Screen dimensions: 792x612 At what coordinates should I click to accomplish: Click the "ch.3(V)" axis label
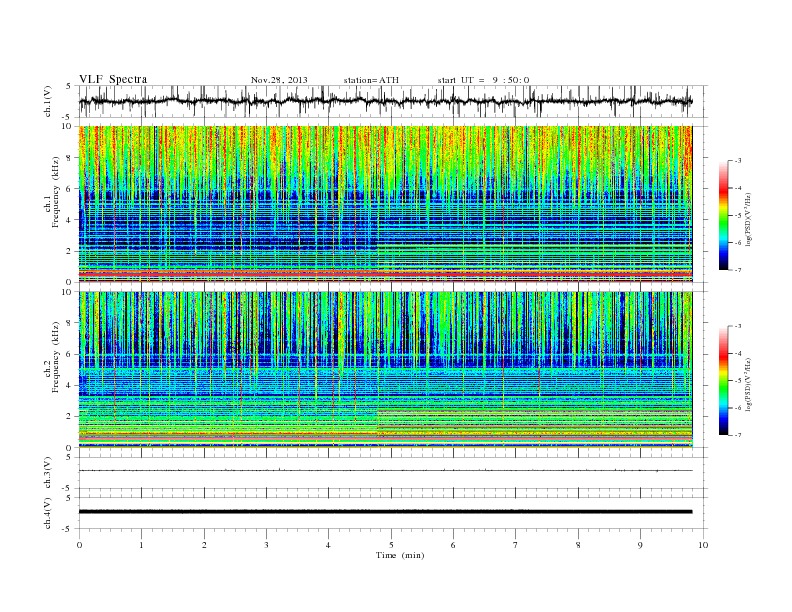point(48,473)
